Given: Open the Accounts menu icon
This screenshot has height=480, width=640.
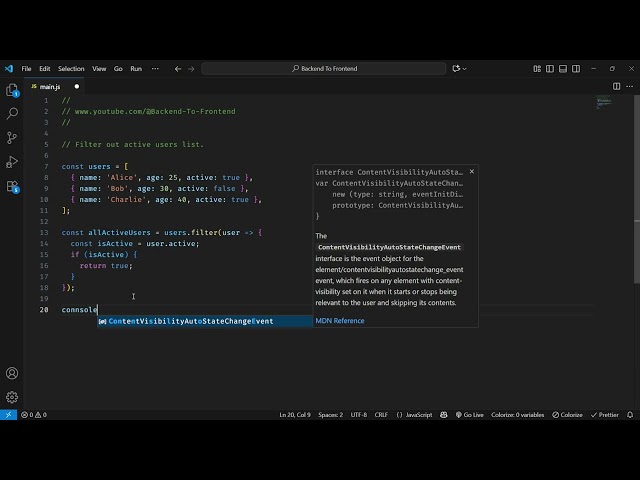Looking at the screenshot, I should [12, 373].
